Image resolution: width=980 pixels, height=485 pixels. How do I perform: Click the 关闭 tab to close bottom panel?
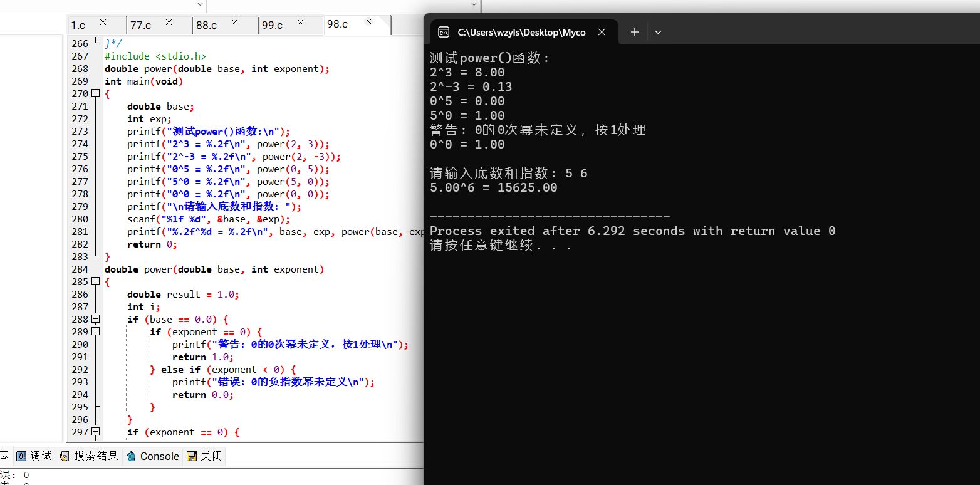[204, 456]
